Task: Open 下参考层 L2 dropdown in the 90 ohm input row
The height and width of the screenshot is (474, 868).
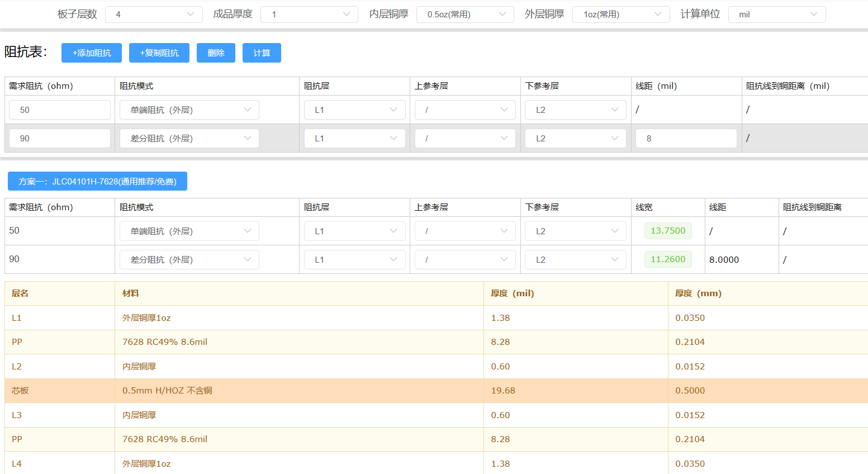Action: (x=576, y=138)
